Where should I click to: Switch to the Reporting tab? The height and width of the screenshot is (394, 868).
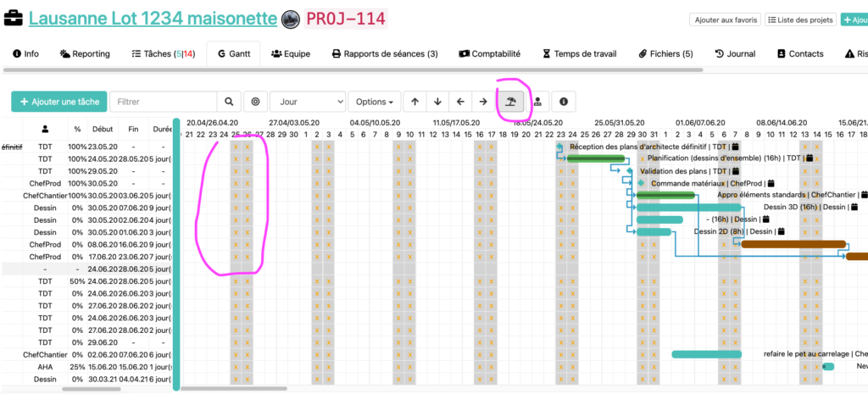coord(85,53)
